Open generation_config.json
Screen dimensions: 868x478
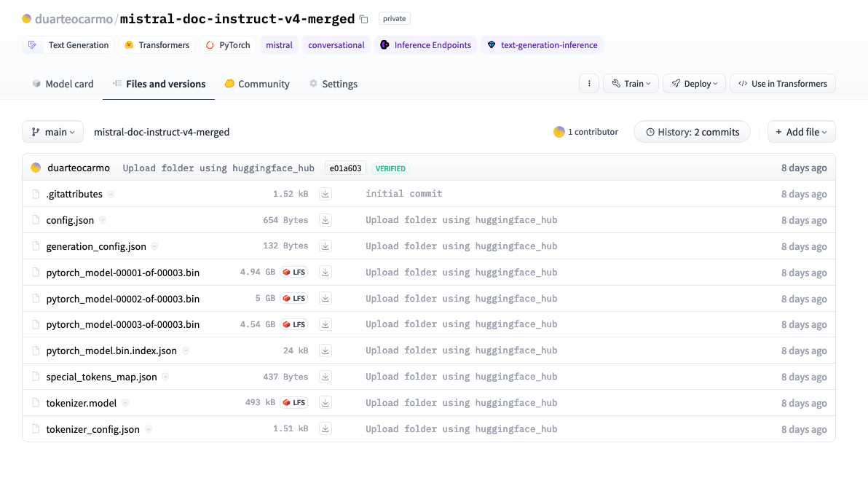coord(96,246)
